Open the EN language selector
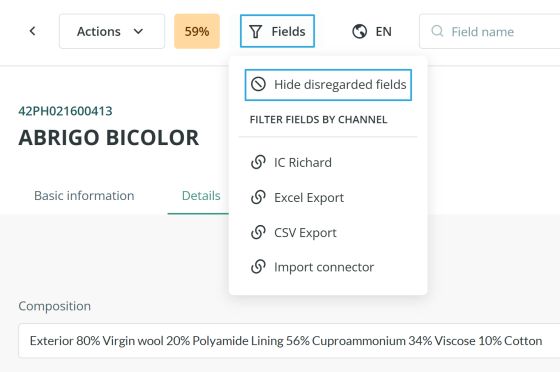This screenshot has height=372, width=560. point(372,31)
